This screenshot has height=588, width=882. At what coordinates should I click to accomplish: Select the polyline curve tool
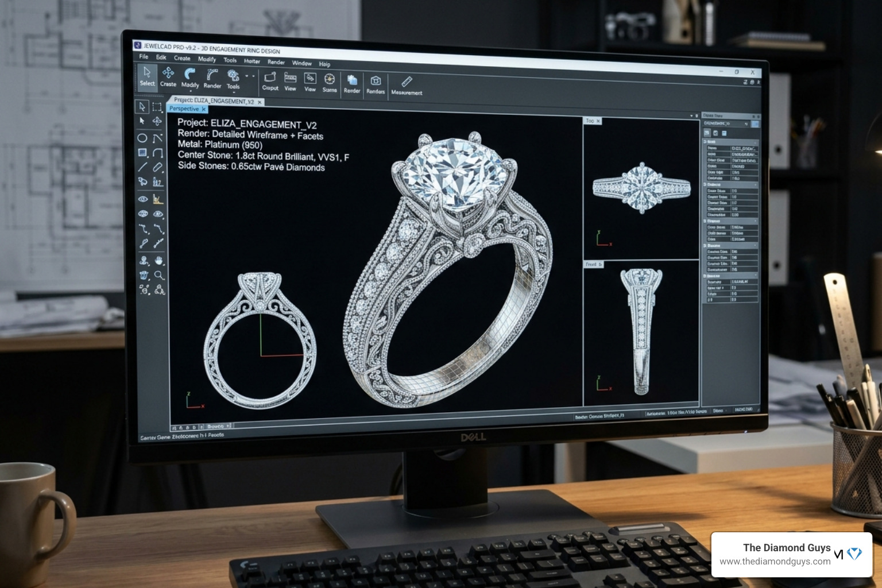157,138
